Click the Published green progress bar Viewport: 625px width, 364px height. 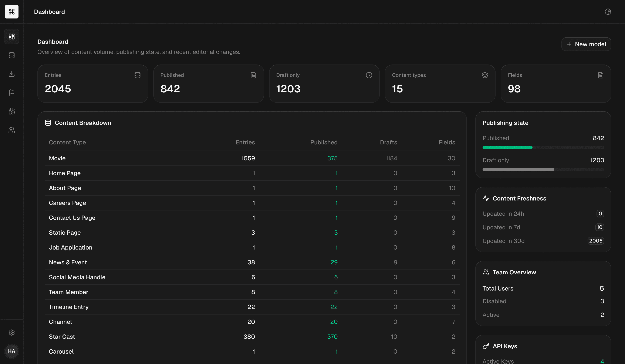point(507,147)
